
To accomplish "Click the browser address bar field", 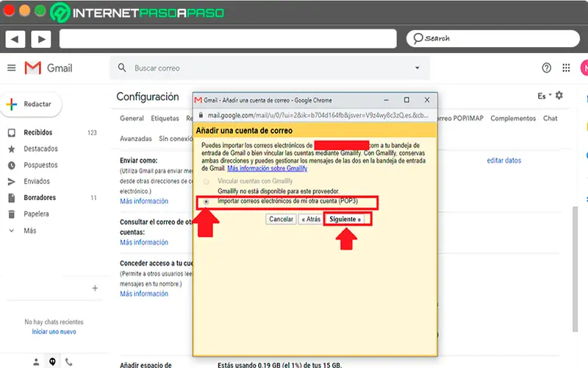I will (x=228, y=39).
